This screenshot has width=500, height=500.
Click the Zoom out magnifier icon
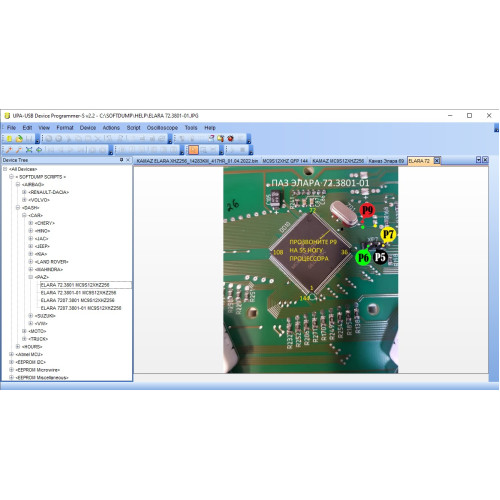[x=19, y=150]
